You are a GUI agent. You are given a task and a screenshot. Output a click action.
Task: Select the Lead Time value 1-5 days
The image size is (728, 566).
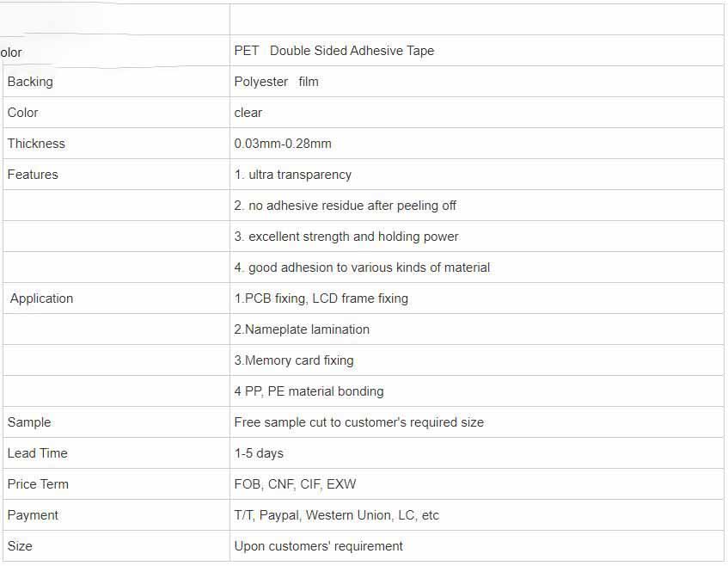[259, 453]
